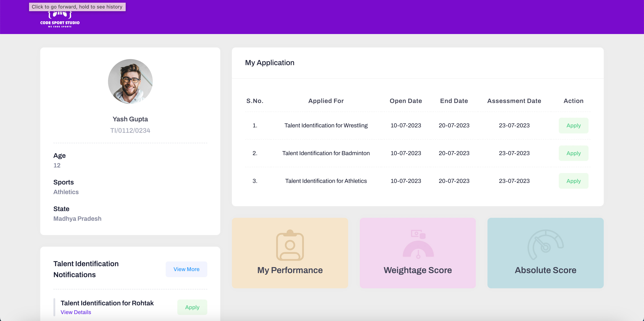644x321 pixels.
Task: Open the Weightage Score card
Action: point(417,270)
